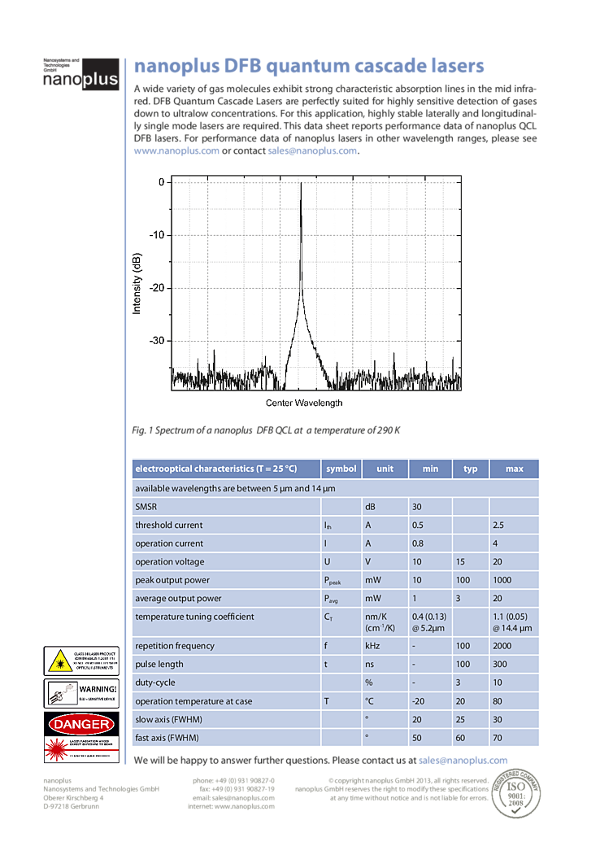This screenshot has height=868, width=613.
Task: Click the "electrooptical characteristics" table header
Action: point(216,469)
